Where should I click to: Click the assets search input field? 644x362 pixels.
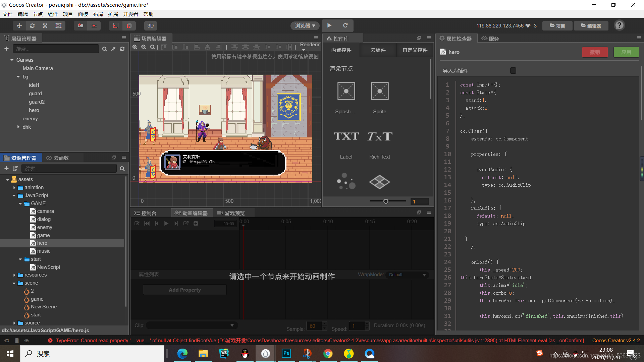[x=69, y=169]
